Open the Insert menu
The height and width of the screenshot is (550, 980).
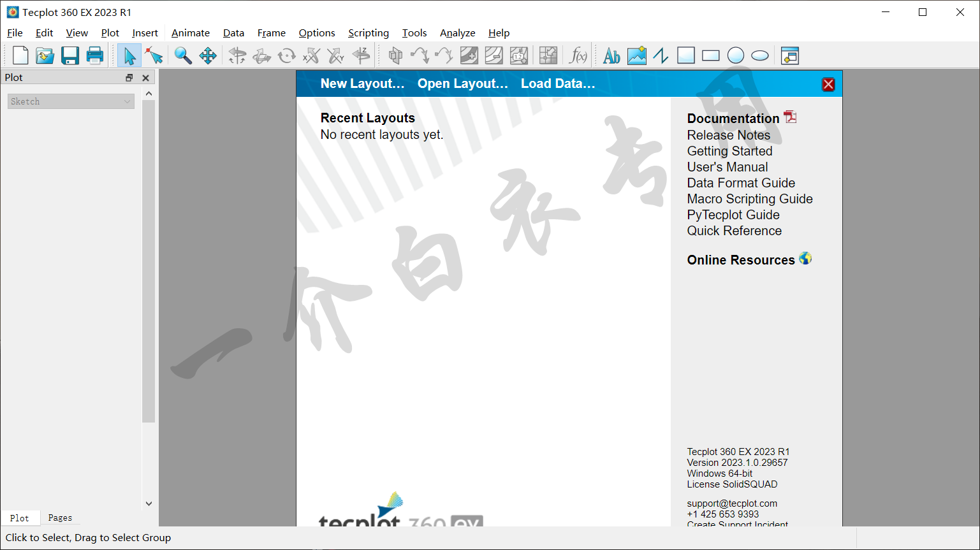145,33
